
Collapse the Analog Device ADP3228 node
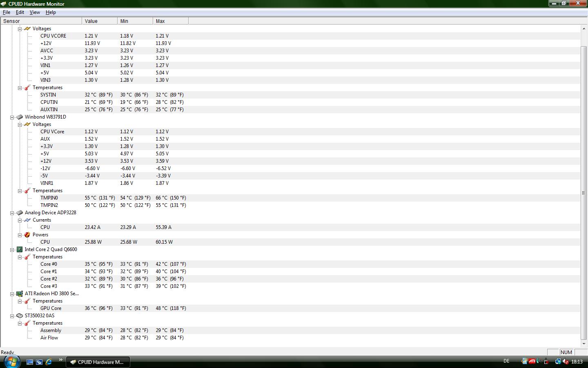click(x=12, y=213)
